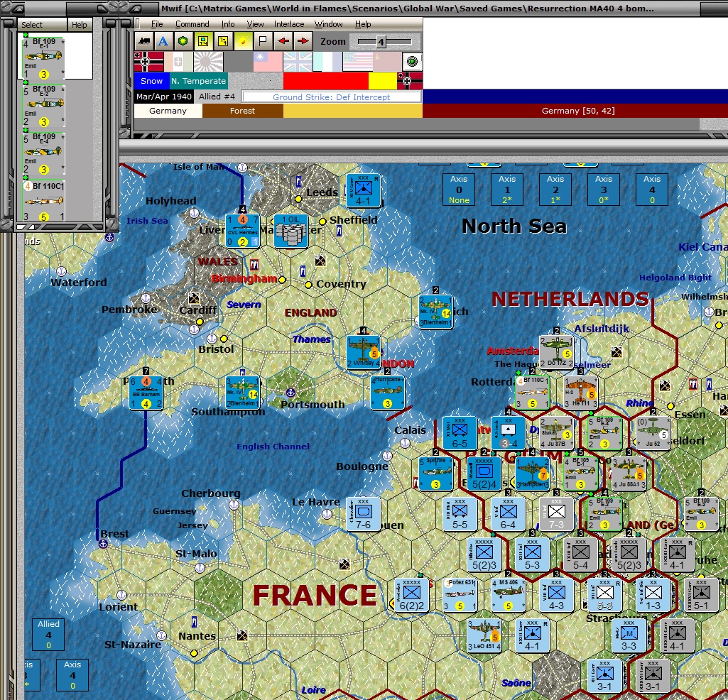The width and height of the screenshot is (728, 700).
Task: Select the CVL Hermes carrier counter
Action: pyautogui.click(x=242, y=231)
